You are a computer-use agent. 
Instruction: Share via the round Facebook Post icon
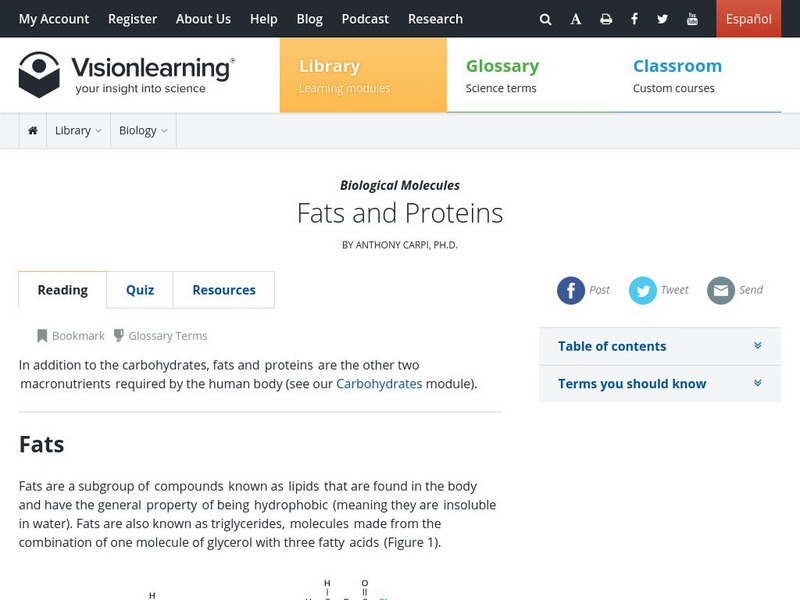(x=571, y=290)
